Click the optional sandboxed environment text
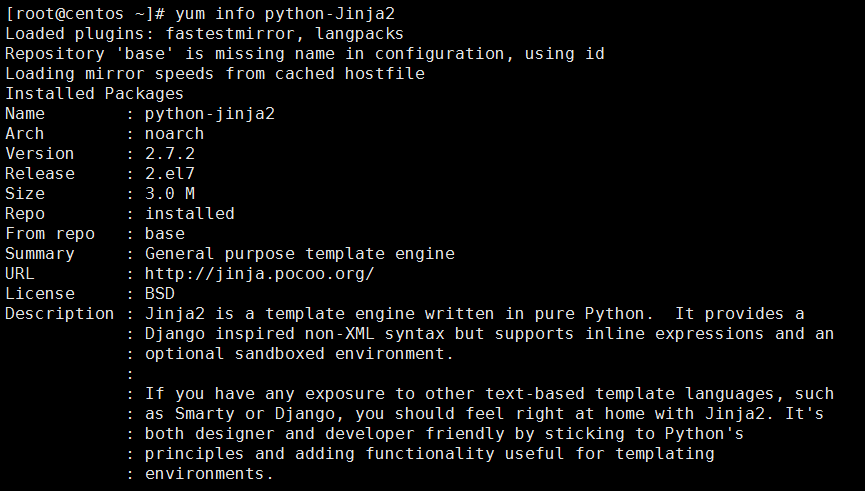Image resolution: width=865 pixels, height=491 pixels. pyautogui.click(x=299, y=354)
